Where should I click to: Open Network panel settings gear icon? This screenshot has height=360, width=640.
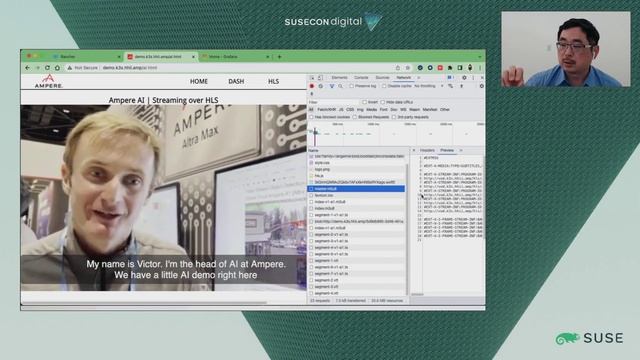pos(481,86)
